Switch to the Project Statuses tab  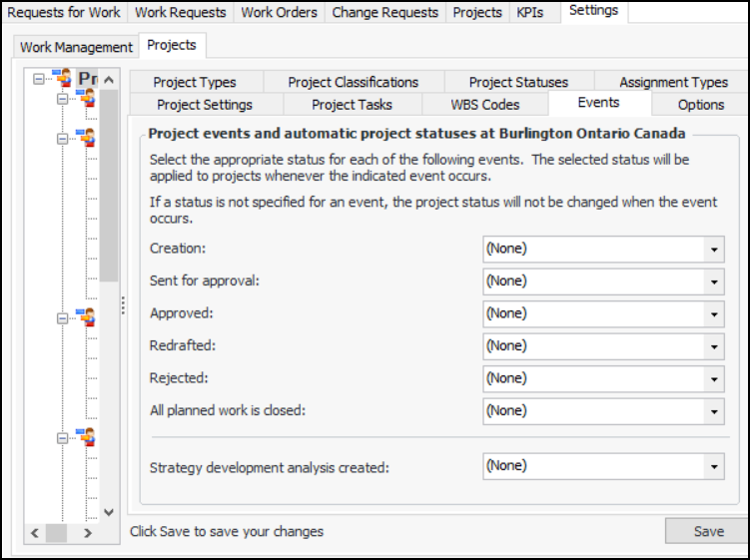518,82
